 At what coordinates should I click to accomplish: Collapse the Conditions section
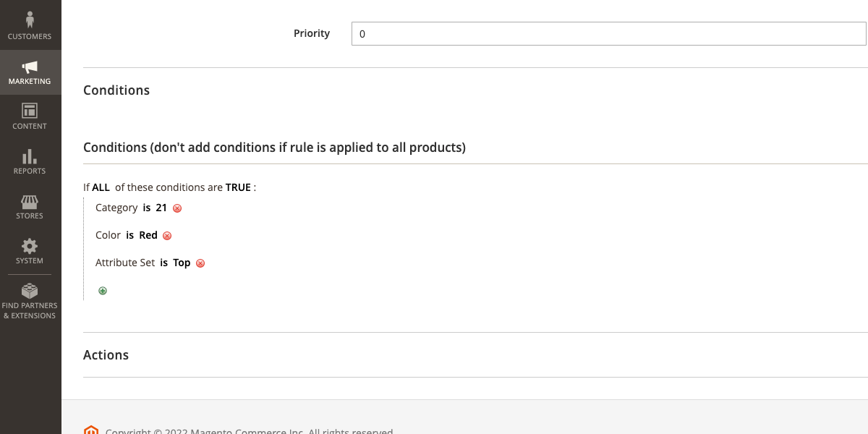pos(116,90)
